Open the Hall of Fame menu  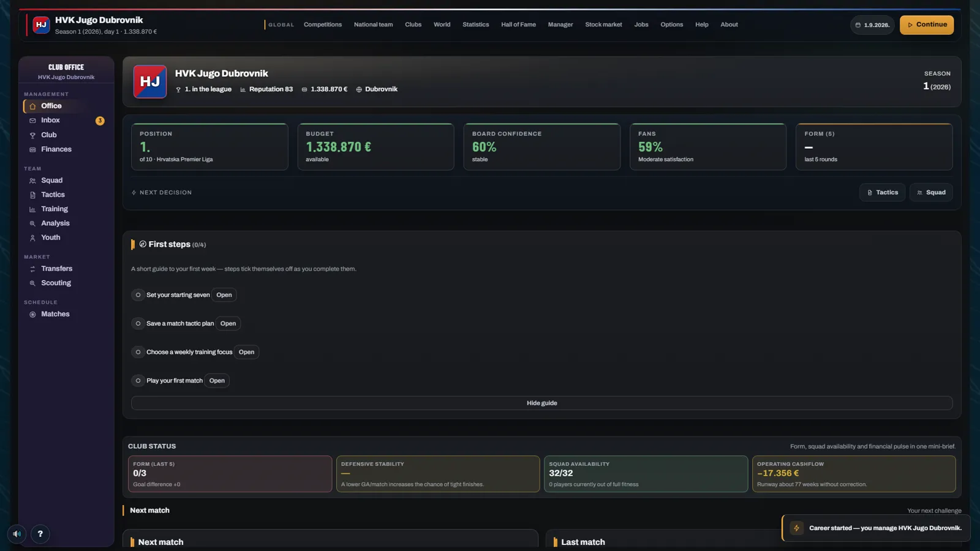point(518,25)
